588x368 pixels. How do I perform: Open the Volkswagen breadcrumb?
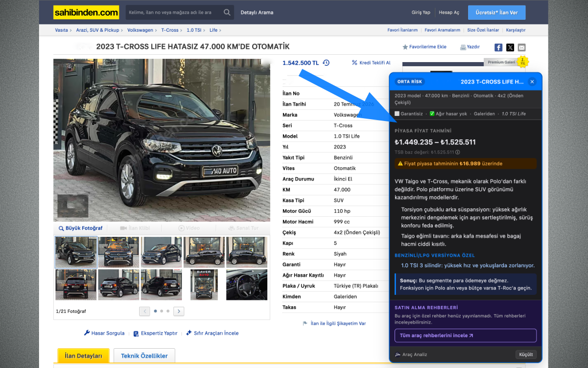click(x=140, y=30)
